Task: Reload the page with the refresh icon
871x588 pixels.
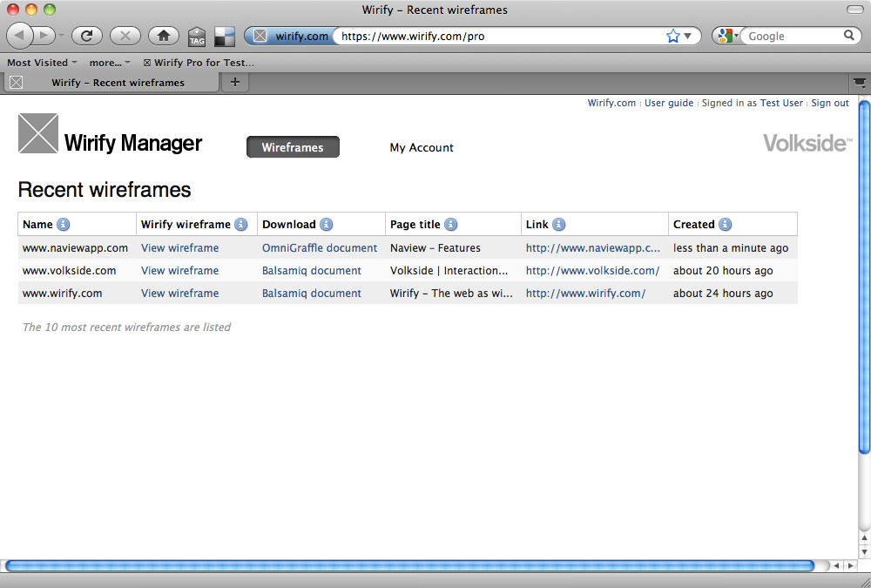Action: point(86,36)
